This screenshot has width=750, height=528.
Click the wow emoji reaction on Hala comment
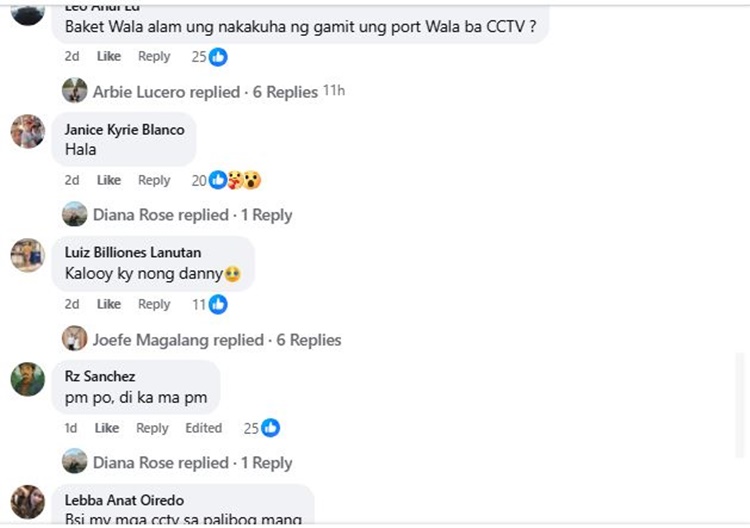tap(252, 180)
